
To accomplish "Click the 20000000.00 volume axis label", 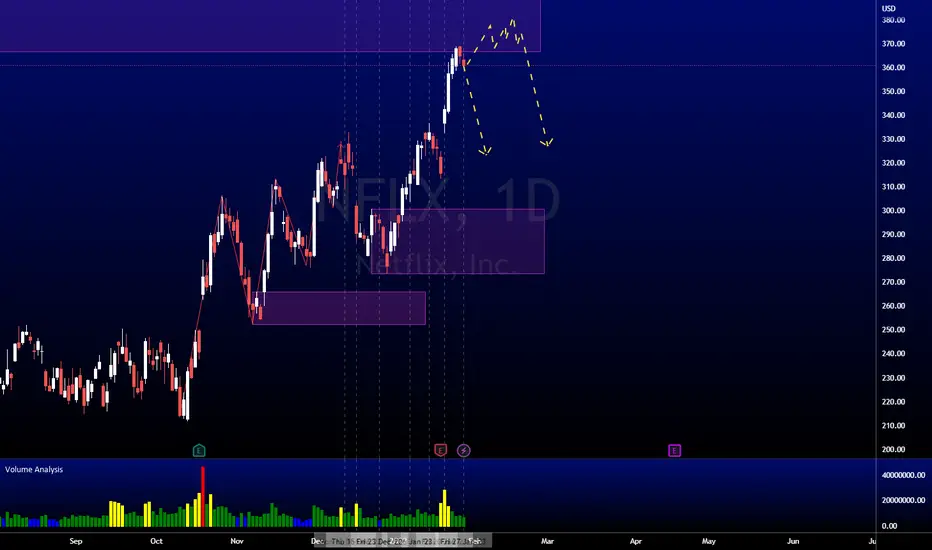I will (903, 500).
